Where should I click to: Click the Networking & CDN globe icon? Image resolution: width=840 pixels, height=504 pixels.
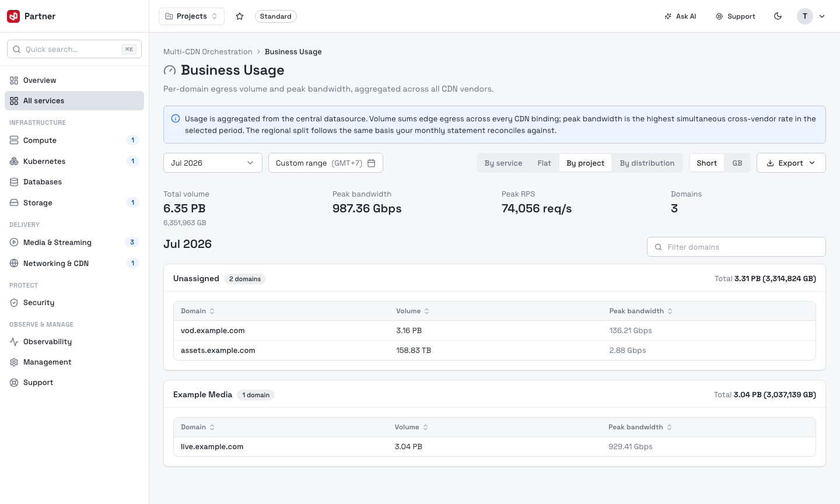click(14, 264)
